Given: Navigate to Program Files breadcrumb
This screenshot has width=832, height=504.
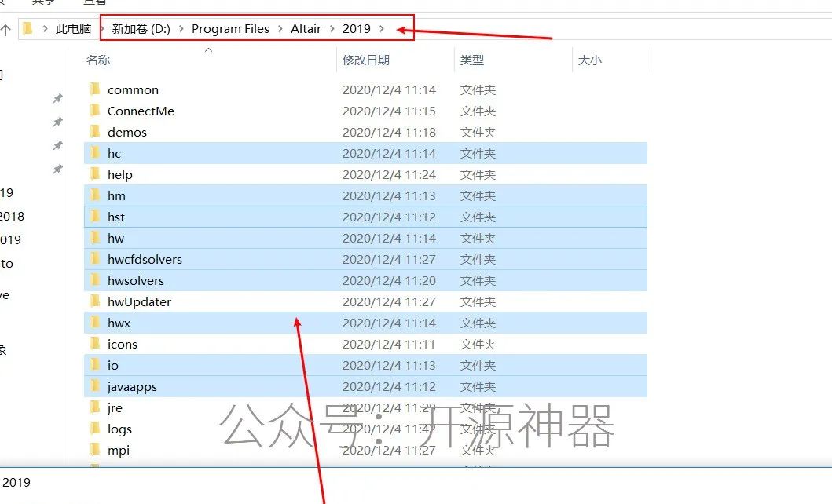Looking at the screenshot, I should 230,28.
